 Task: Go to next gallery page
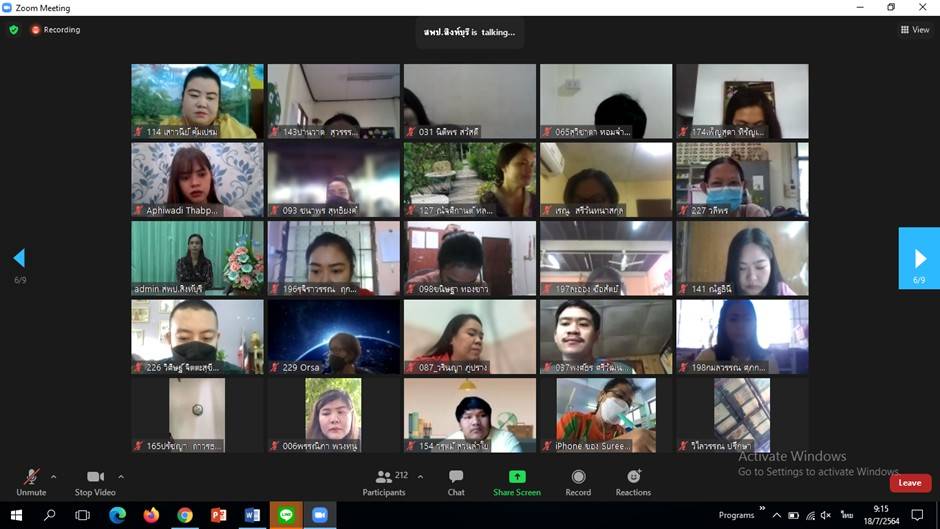(x=918, y=258)
